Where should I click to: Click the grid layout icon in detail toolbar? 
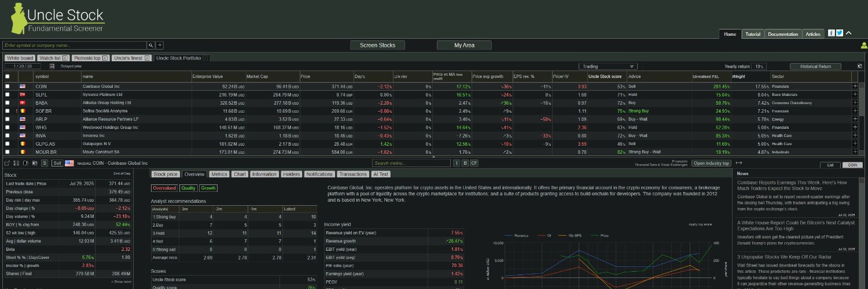16,163
